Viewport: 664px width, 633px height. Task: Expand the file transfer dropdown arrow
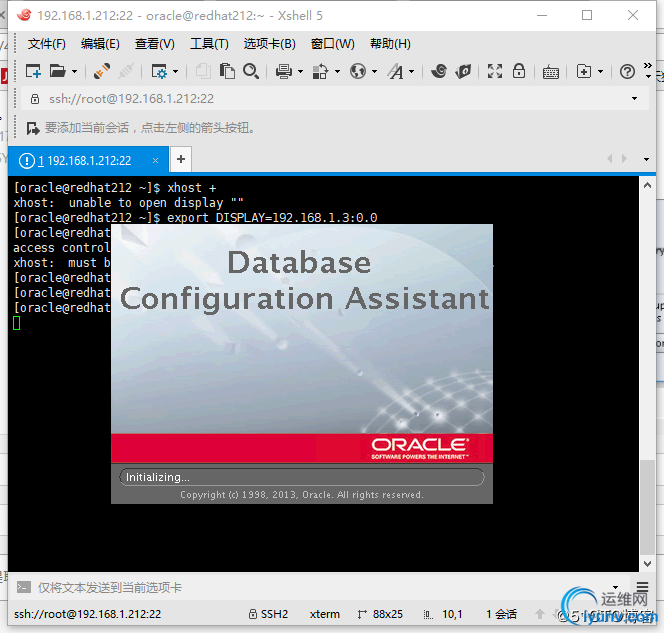[x=338, y=72]
